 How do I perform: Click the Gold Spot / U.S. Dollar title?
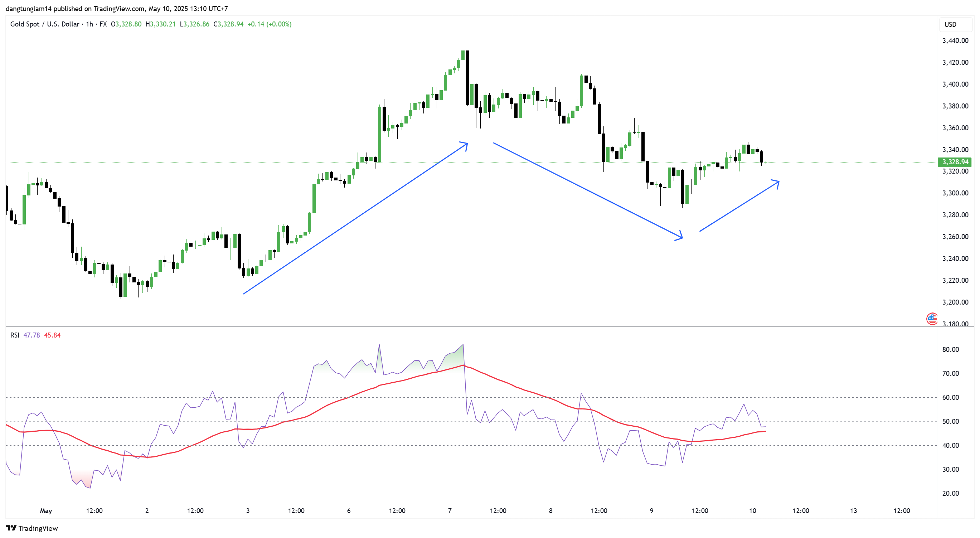[44, 24]
